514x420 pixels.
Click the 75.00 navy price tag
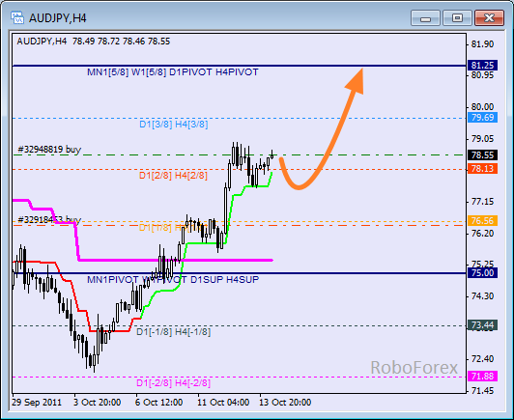click(x=482, y=272)
